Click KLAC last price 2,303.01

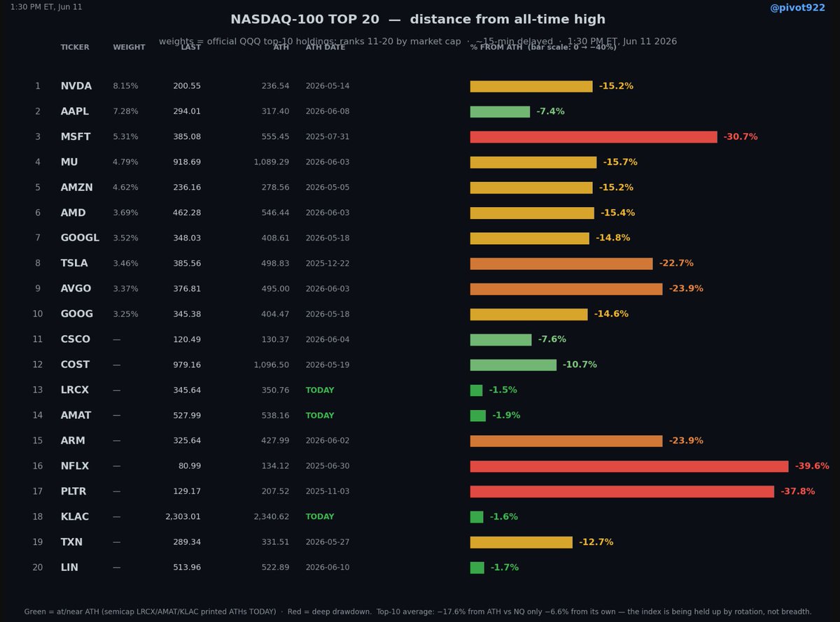tap(183, 517)
